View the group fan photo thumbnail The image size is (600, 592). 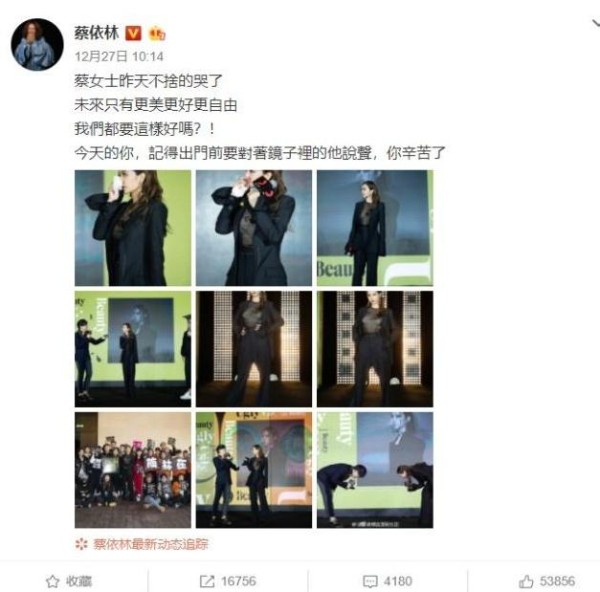tap(133, 470)
